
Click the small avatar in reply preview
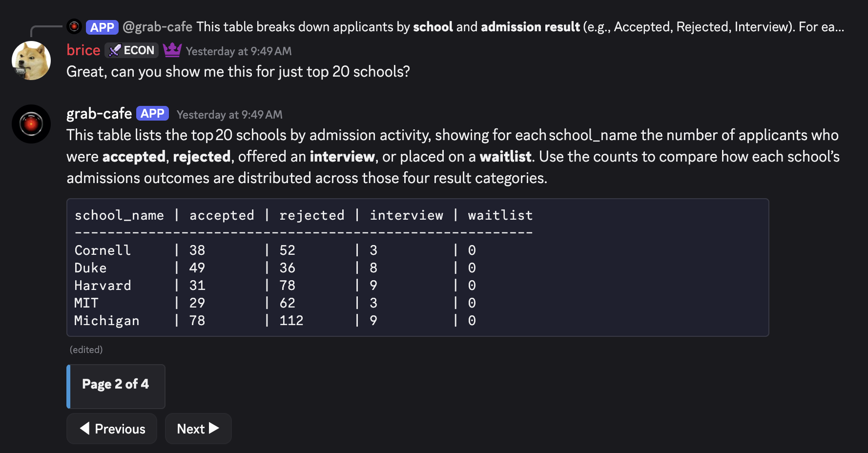(x=74, y=26)
